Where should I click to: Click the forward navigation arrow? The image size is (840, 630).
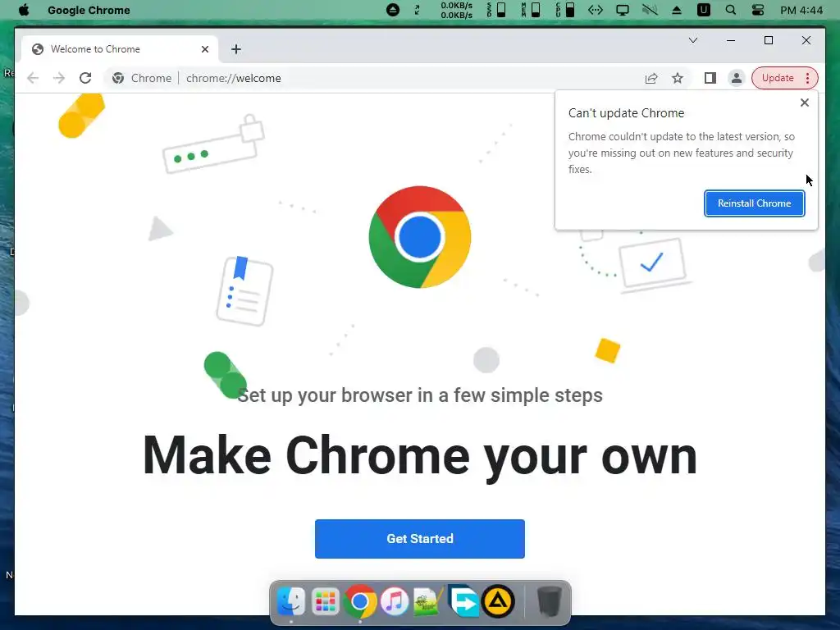pyautogui.click(x=59, y=78)
